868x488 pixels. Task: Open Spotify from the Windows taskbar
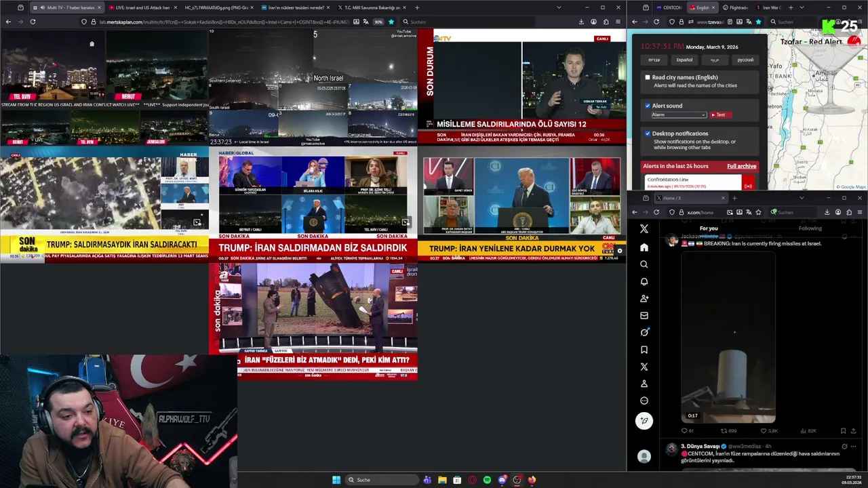click(x=487, y=480)
